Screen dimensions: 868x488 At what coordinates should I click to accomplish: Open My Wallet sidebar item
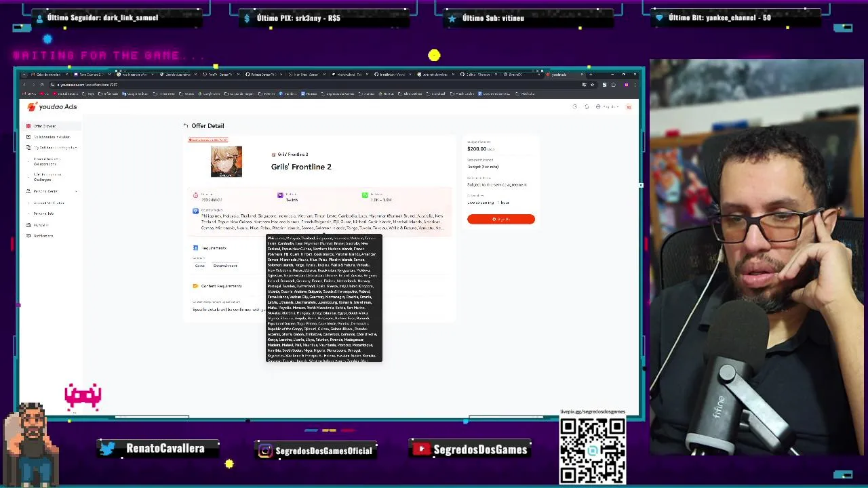pyautogui.click(x=41, y=225)
